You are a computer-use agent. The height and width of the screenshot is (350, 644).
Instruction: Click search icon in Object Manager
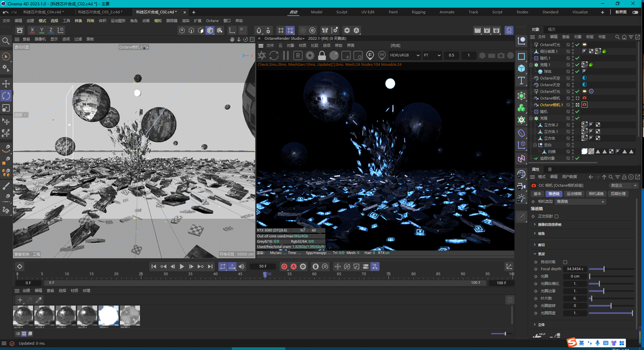[x=617, y=37]
